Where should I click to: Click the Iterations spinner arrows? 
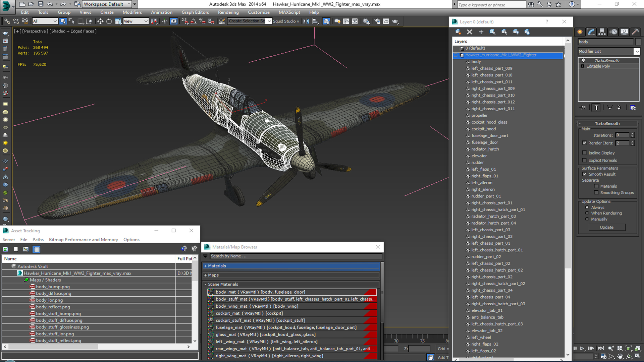632,135
